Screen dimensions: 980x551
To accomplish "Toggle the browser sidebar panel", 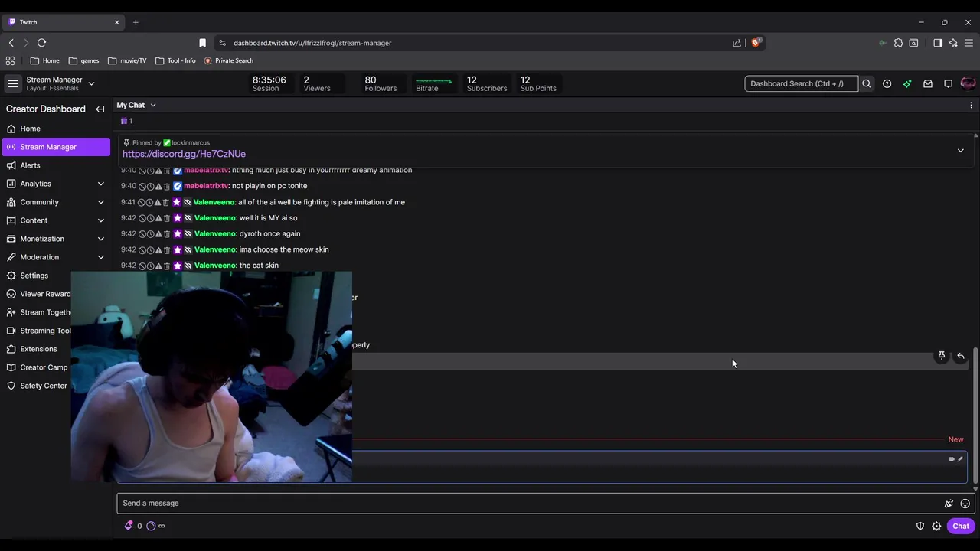I will click(x=938, y=43).
